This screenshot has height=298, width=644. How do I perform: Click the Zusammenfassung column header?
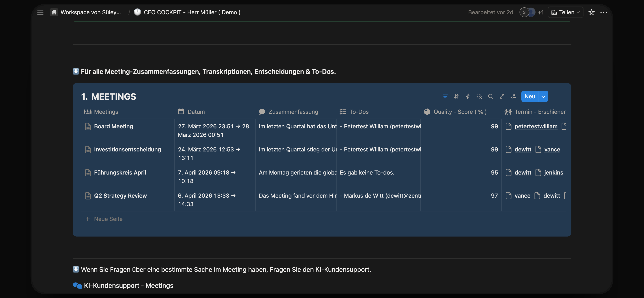(289, 112)
